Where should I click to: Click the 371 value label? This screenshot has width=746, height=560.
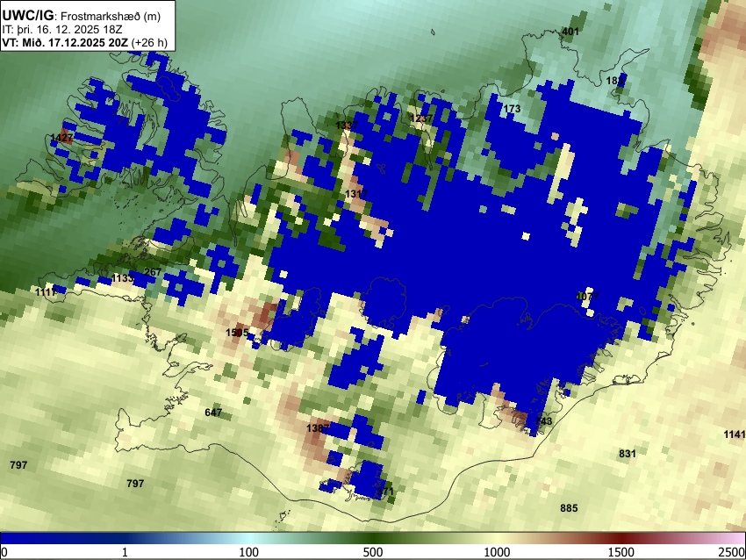tap(385, 492)
